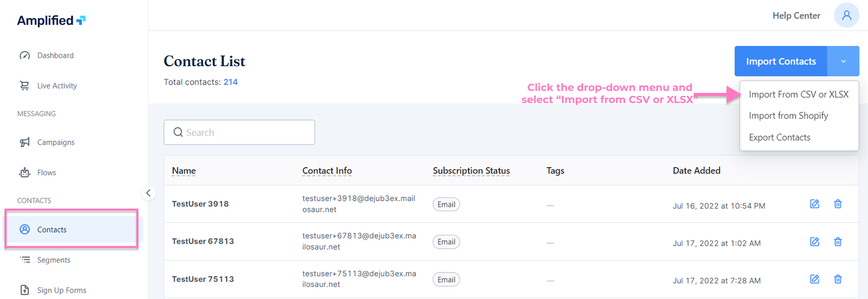
Task: Click the Campaigns megaphone icon
Action: coord(24,142)
